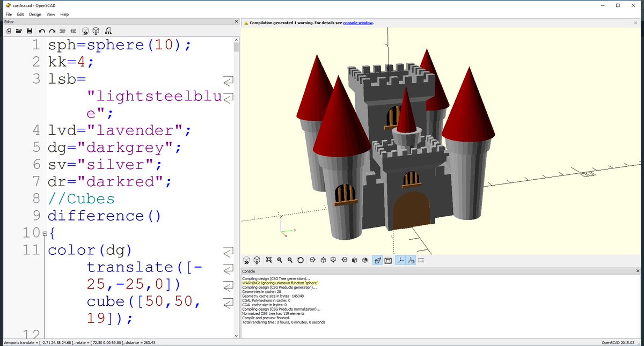Viewport: 644px width, 346px height.
Task: Click the 'sph=sphere(10);' code line
Action: coord(119,45)
